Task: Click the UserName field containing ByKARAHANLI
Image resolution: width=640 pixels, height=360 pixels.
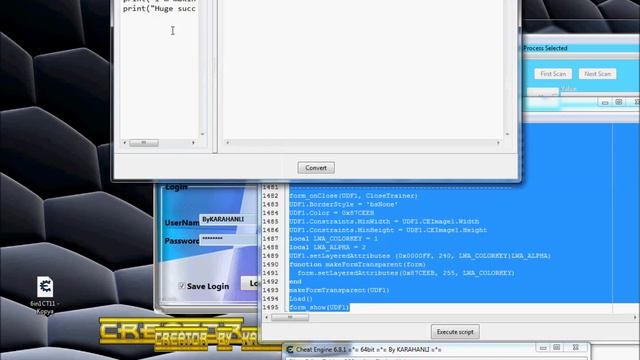Action: tap(229, 220)
